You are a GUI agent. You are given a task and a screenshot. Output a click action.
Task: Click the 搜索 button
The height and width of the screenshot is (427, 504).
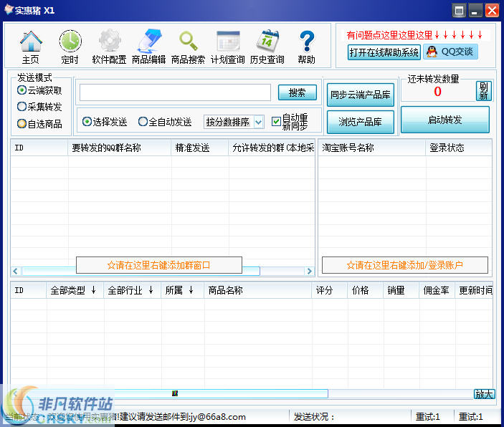297,92
